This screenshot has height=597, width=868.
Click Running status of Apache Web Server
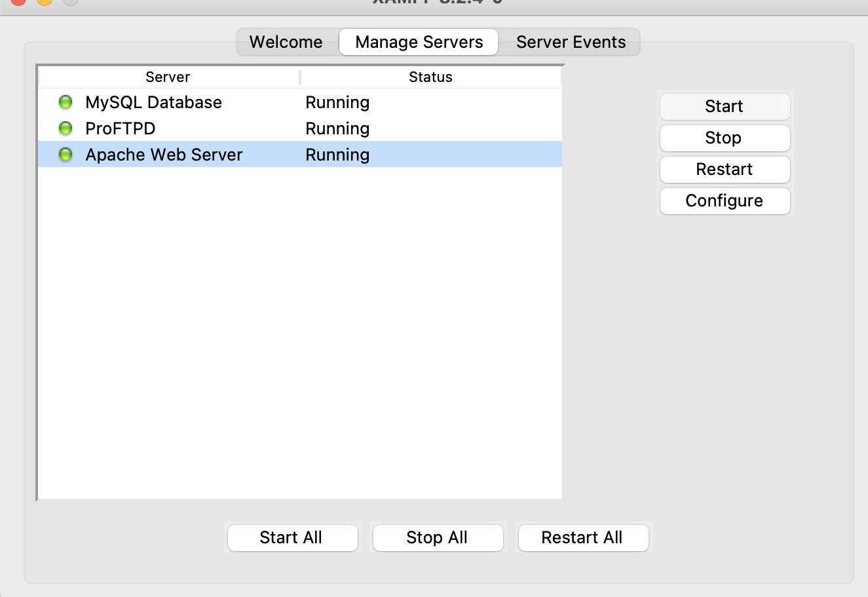337,155
